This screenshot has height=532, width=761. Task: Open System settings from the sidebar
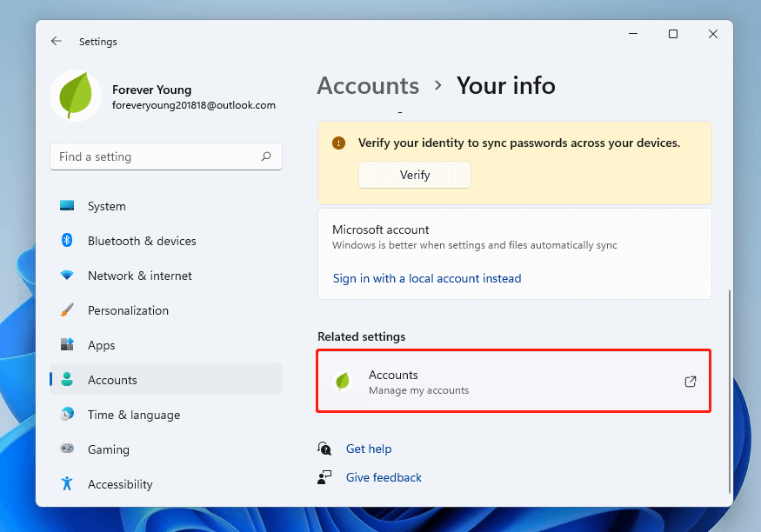point(106,206)
